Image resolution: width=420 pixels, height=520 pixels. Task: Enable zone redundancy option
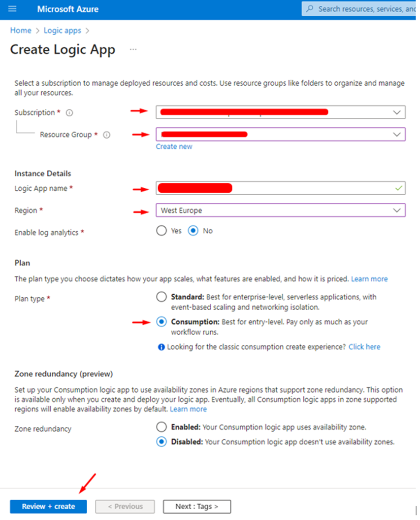(x=161, y=427)
